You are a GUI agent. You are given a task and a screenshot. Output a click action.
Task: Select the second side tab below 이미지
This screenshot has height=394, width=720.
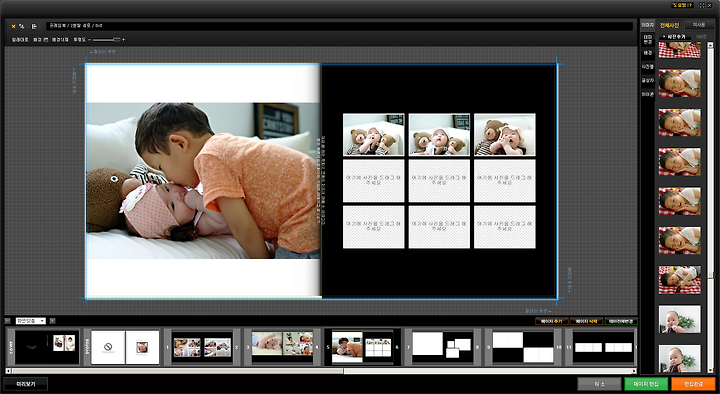point(647,39)
